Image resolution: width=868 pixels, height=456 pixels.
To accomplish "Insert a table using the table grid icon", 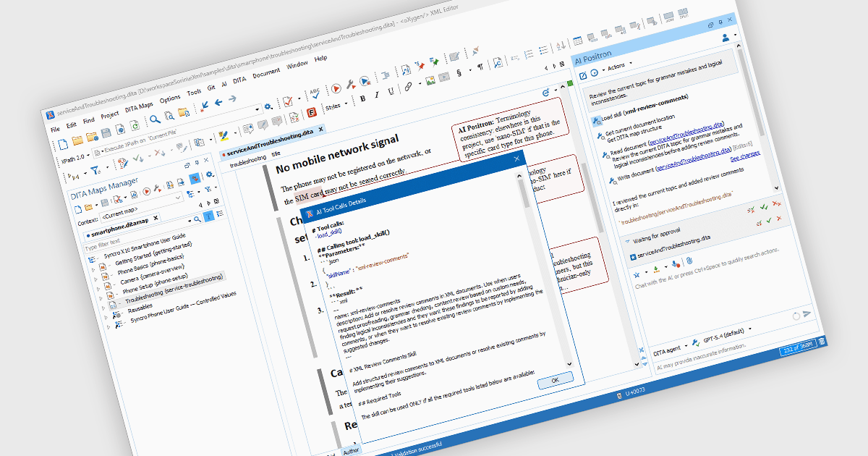I will click(x=577, y=41).
